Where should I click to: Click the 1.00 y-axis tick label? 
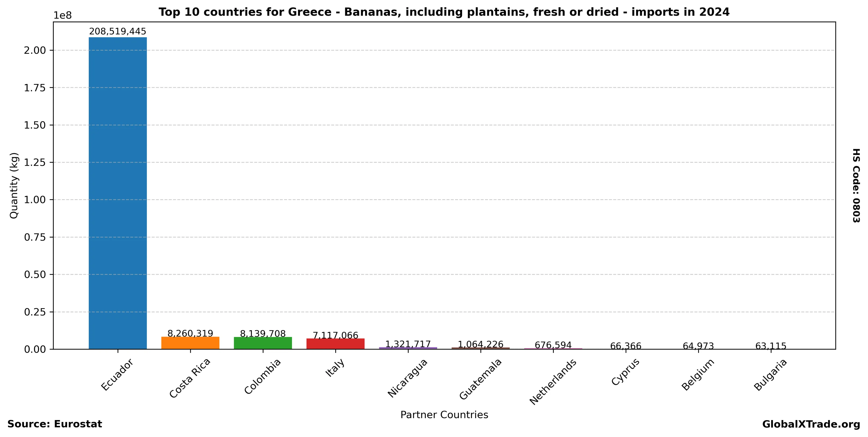point(35,200)
